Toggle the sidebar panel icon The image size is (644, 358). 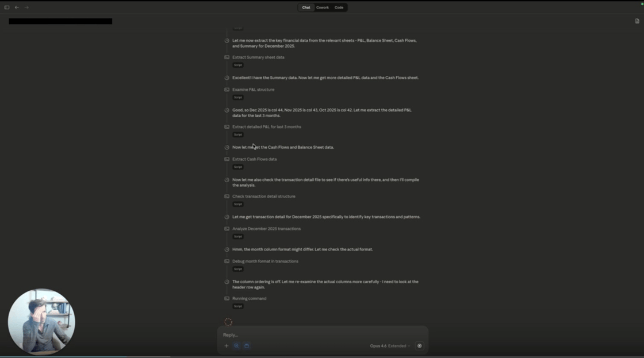click(x=7, y=7)
